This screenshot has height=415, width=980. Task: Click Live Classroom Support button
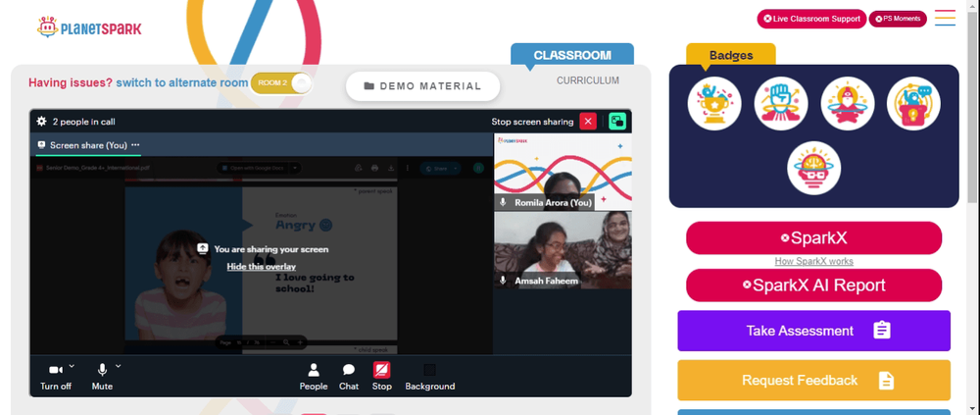coord(811,19)
